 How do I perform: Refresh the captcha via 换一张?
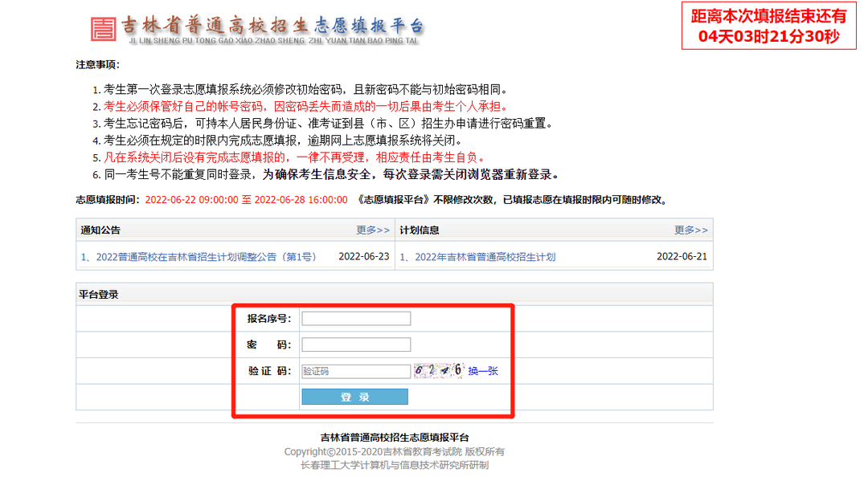483,371
